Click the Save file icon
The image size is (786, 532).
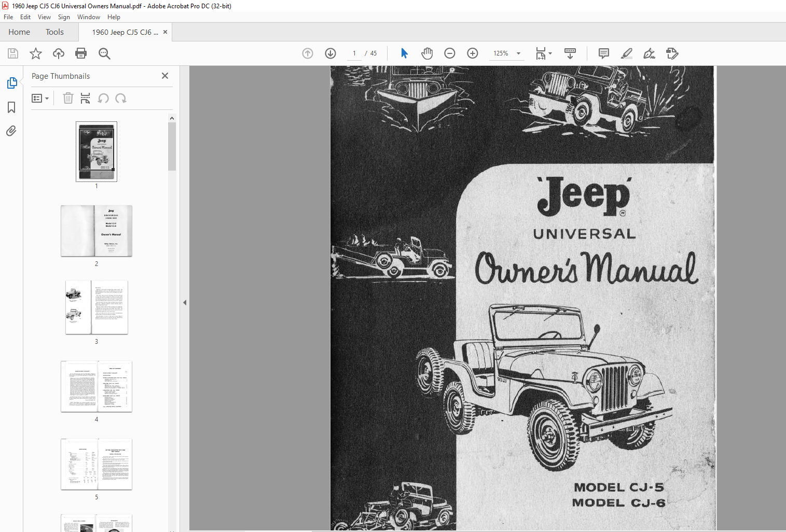coord(13,53)
